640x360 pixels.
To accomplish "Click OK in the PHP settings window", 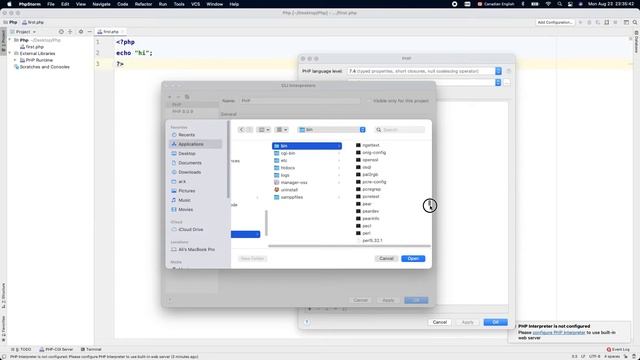I will [x=496, y=322].
